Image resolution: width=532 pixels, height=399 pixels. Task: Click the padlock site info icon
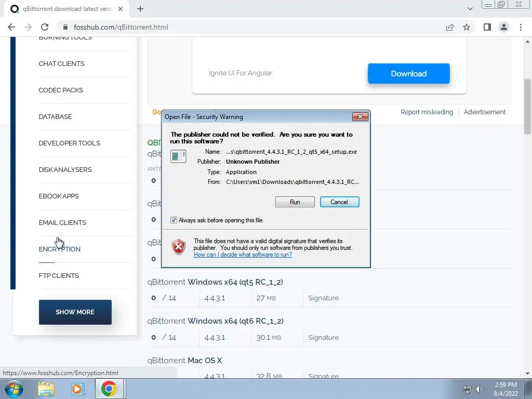tap(65, 27)
